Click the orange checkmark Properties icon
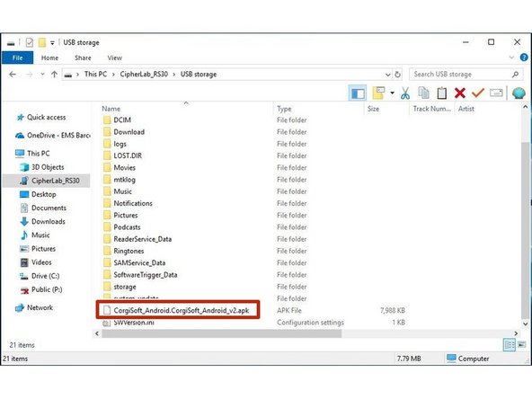This screenshot has height=399, width=532. (x=478, y=93)
